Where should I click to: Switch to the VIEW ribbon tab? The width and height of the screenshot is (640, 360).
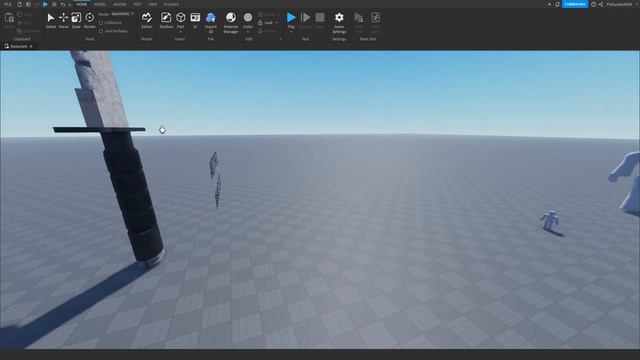point(153,4)
